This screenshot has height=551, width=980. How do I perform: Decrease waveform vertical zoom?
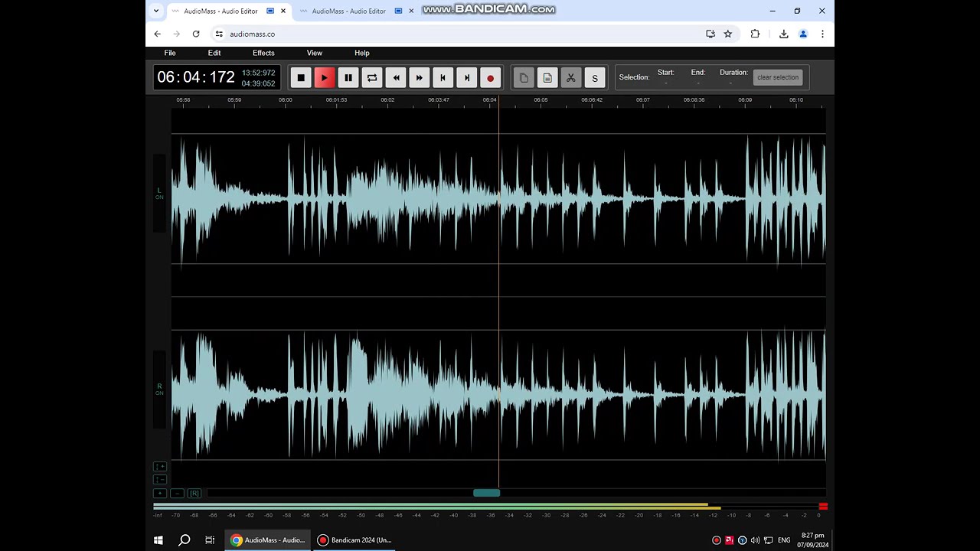[x=159, y=480]
